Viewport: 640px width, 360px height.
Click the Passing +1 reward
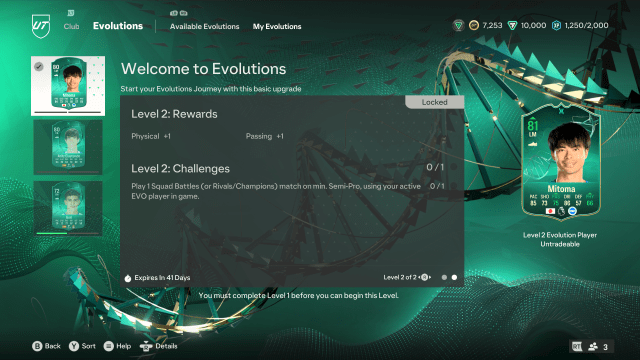point(264,136)
